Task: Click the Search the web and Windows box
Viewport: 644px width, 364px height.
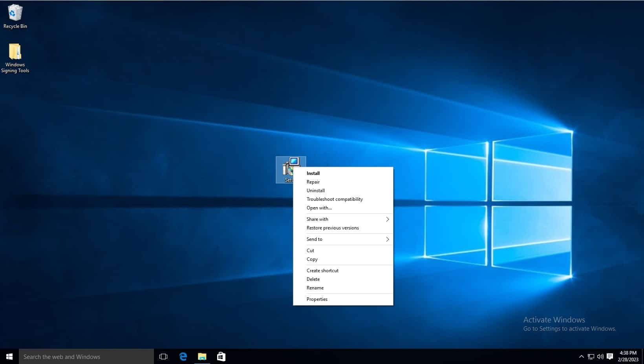Action: pos(86,357)
